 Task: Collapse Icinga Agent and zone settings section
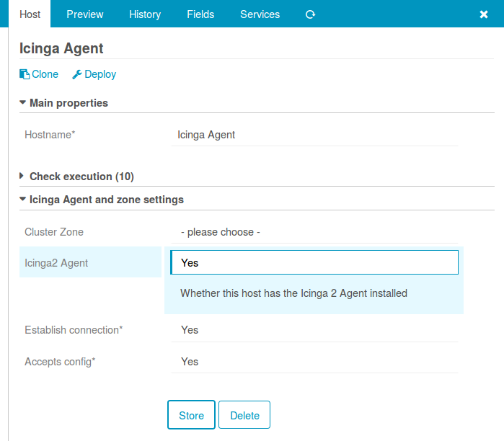[102, 200]
